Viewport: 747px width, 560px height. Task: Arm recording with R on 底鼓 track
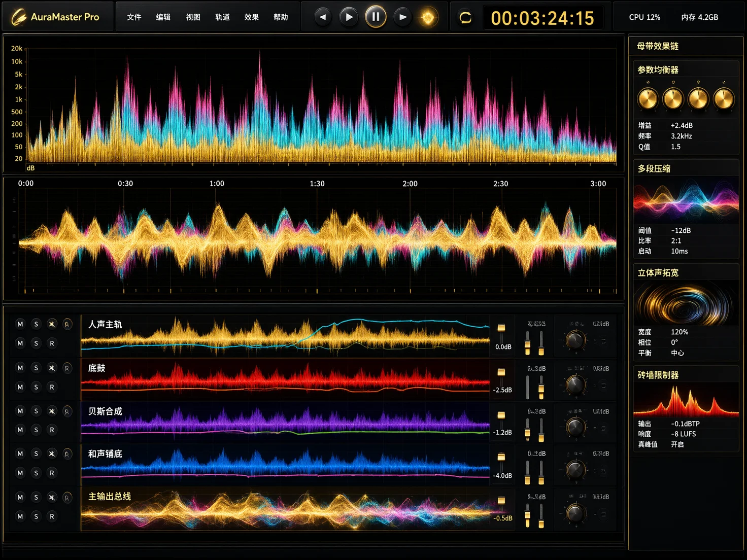[52, 387]
